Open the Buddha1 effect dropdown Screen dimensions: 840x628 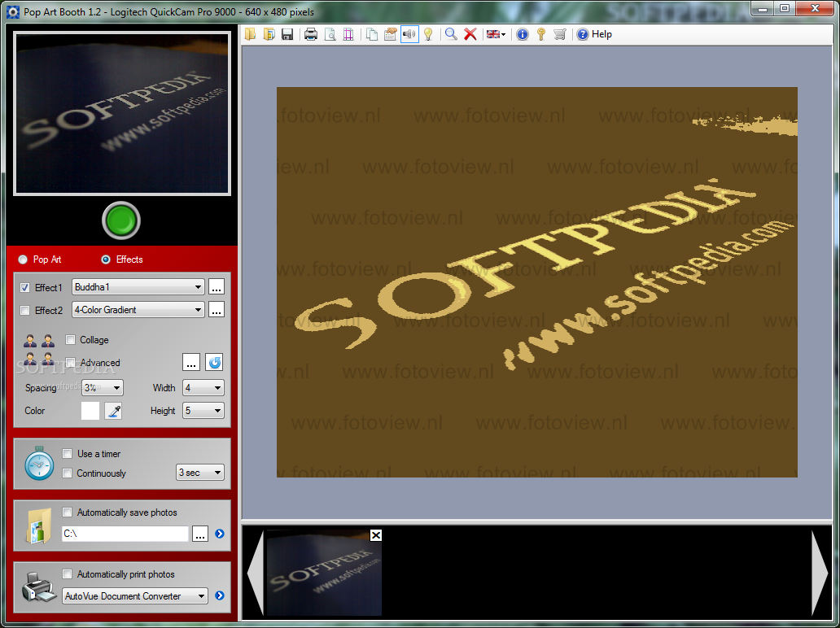click(138, 287)
